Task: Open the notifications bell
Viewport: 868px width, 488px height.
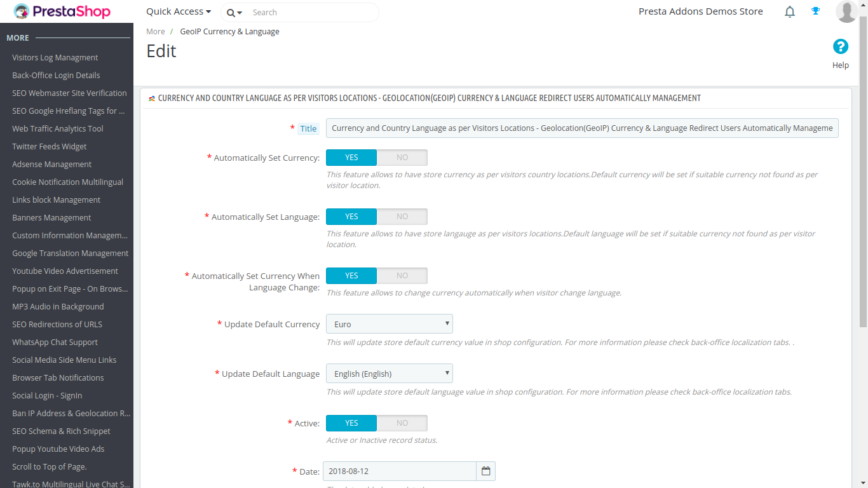Action: pos(790,11)
